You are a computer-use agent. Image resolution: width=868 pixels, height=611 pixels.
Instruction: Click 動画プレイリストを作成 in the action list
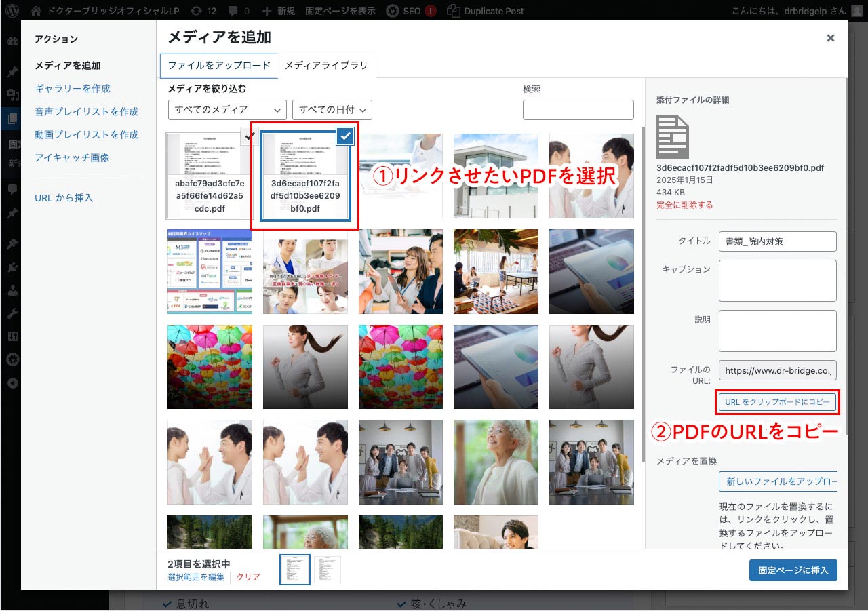pyautogui.click(x=87, y=135)
